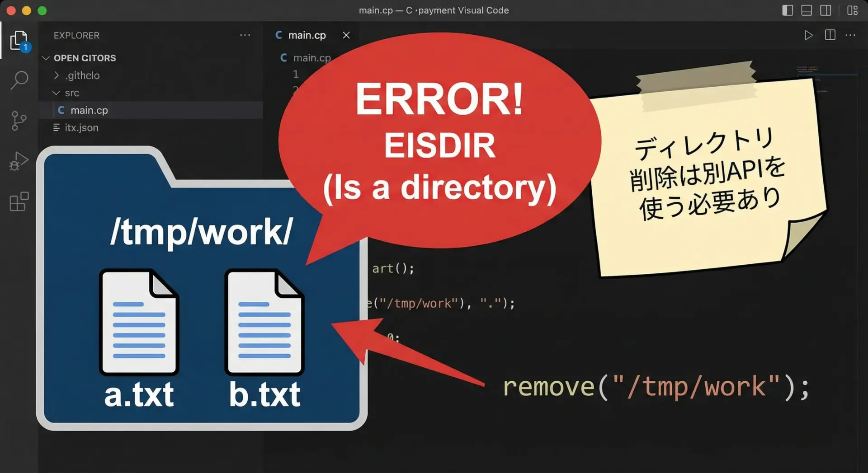The height and width of the screenshot is (473, 868).
Task: Open the Explorer view in activity bar
Action: [x=19, y=41]
